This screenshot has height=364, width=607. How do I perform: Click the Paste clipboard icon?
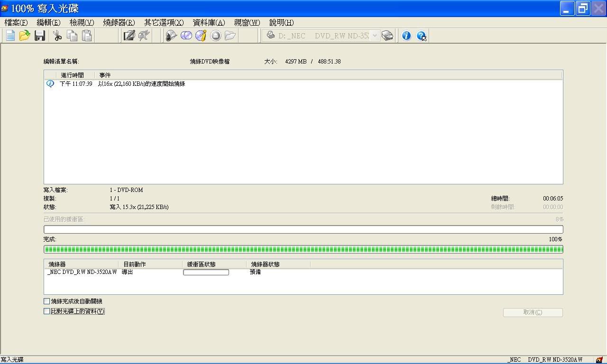(x=87, y=36)
